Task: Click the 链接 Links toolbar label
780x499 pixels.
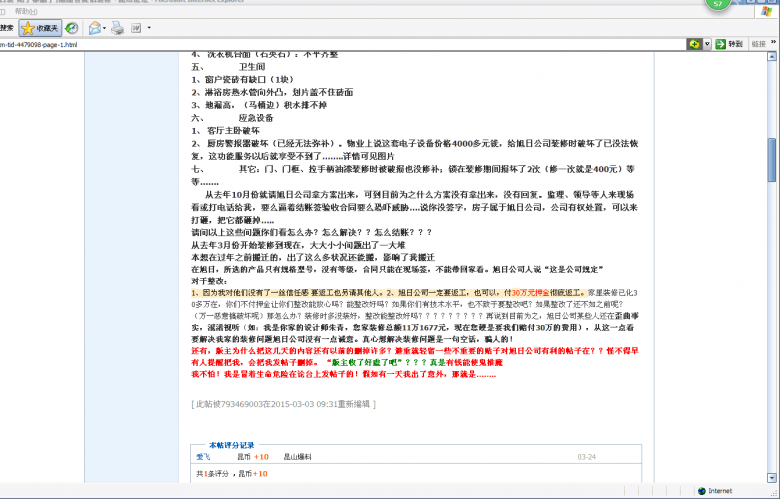Action: point(758,45)
